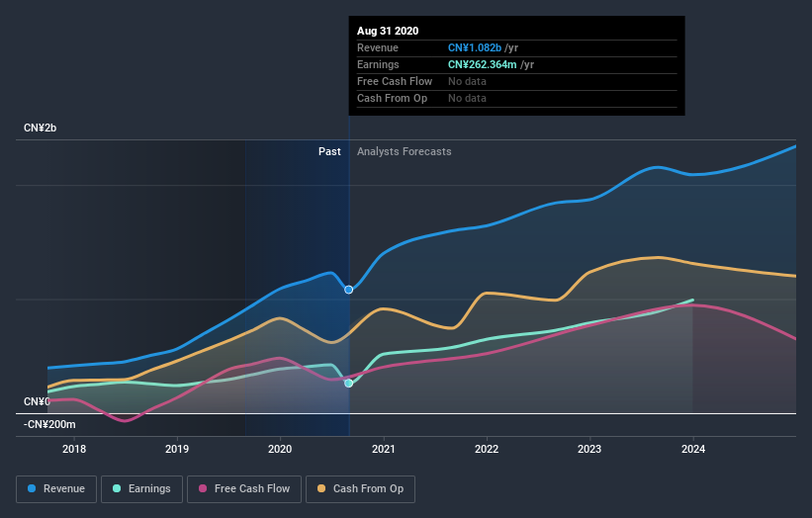Click the blue Revenue data point marker

349,290
